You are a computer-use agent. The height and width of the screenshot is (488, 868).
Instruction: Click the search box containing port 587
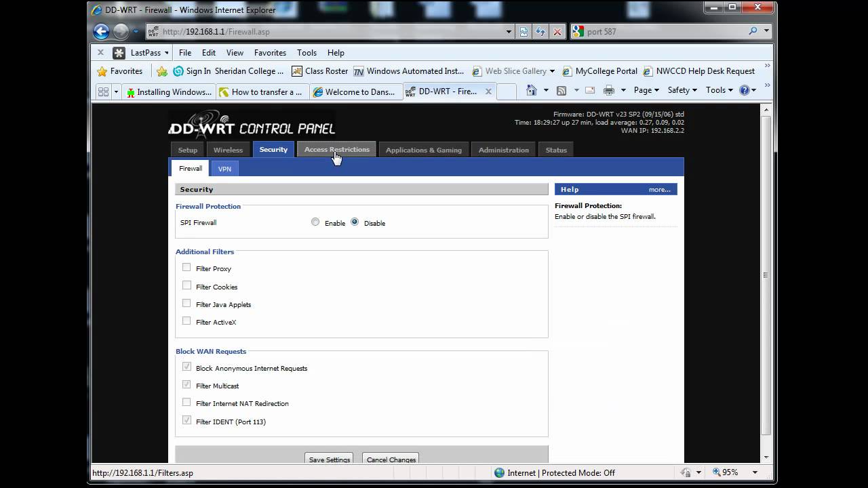click(x=665, y=31)
